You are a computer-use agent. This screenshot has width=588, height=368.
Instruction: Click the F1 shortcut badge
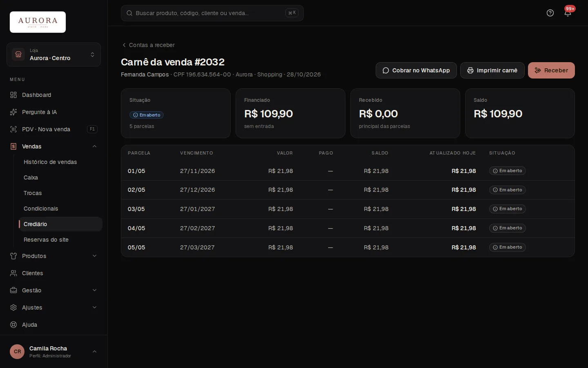(92, 129)
